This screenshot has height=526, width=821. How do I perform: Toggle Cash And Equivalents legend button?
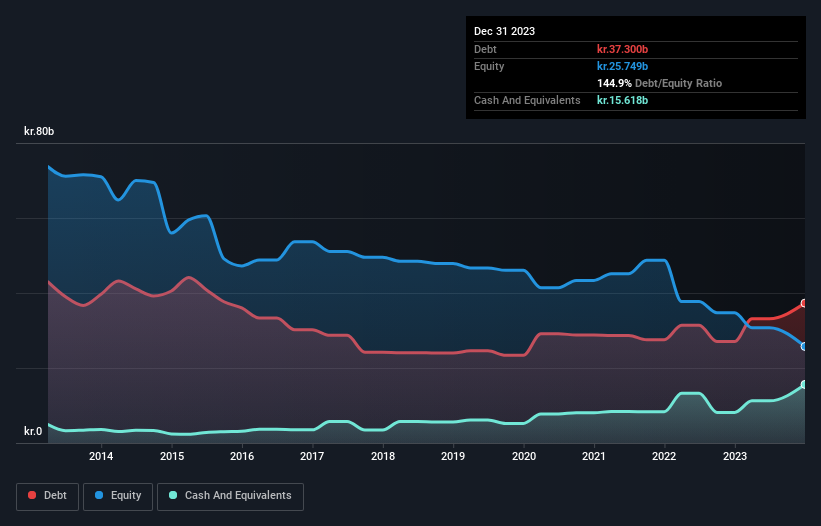[x=230, y=496]
